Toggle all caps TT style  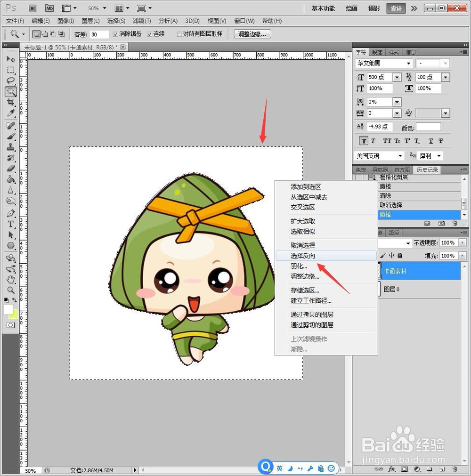387,141
